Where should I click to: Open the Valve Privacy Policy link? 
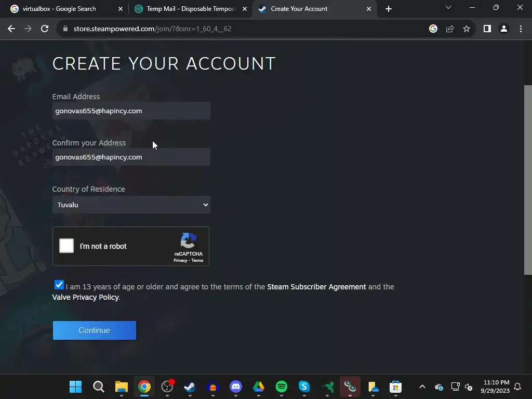(86, 297)
